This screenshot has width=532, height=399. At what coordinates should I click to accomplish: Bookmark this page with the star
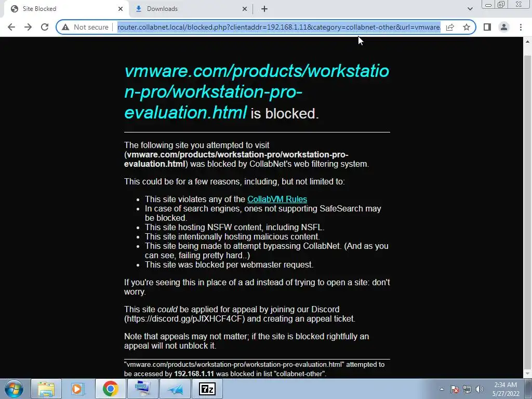pos(467,27)
